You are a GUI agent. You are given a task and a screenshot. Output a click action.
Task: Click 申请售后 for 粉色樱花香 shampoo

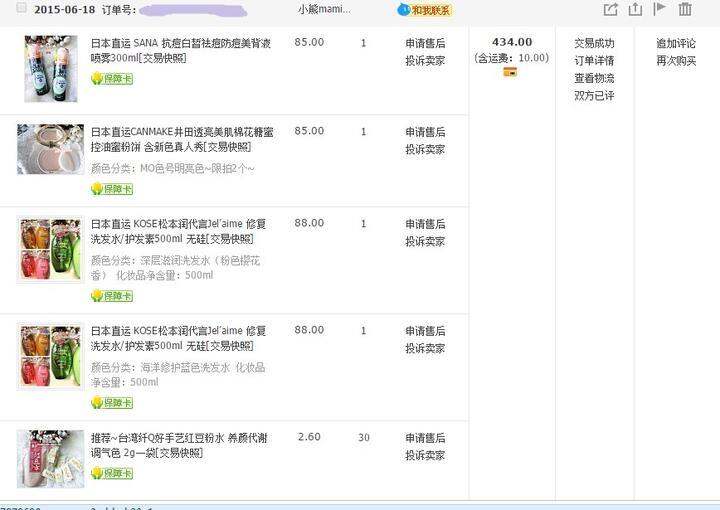coord(425,224)
